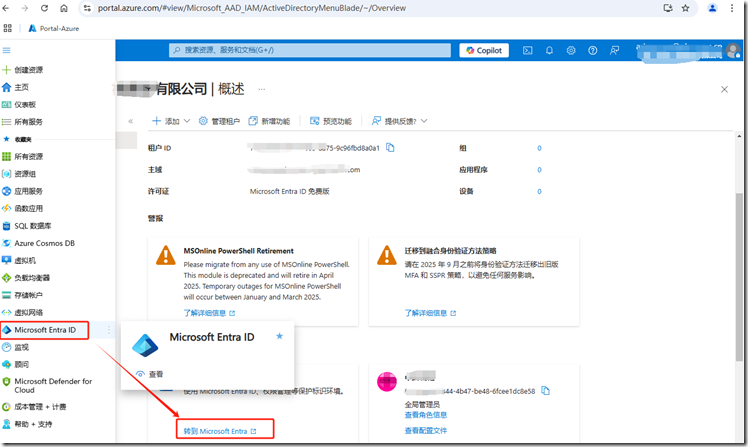This screenshot has height=447, width=748.
Task: Open the ellipsis next to 概述
Action: coord(262,89)
